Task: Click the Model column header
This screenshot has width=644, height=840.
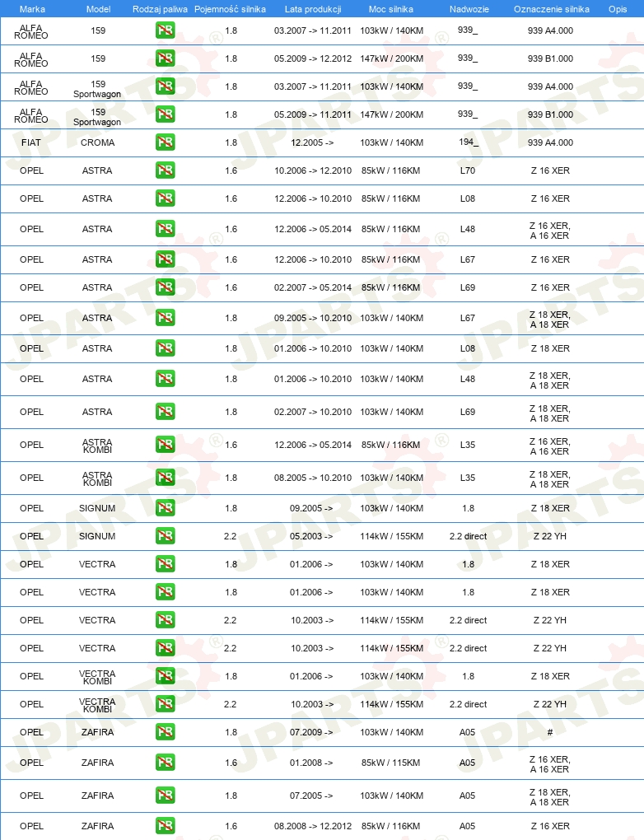Action: [x=99, y=9]
